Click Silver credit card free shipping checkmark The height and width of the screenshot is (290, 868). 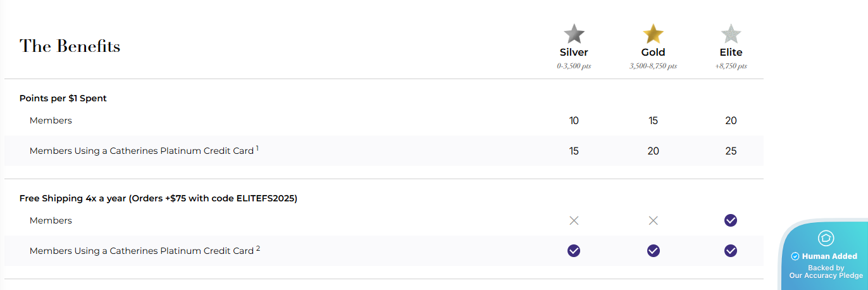point(574,251)
